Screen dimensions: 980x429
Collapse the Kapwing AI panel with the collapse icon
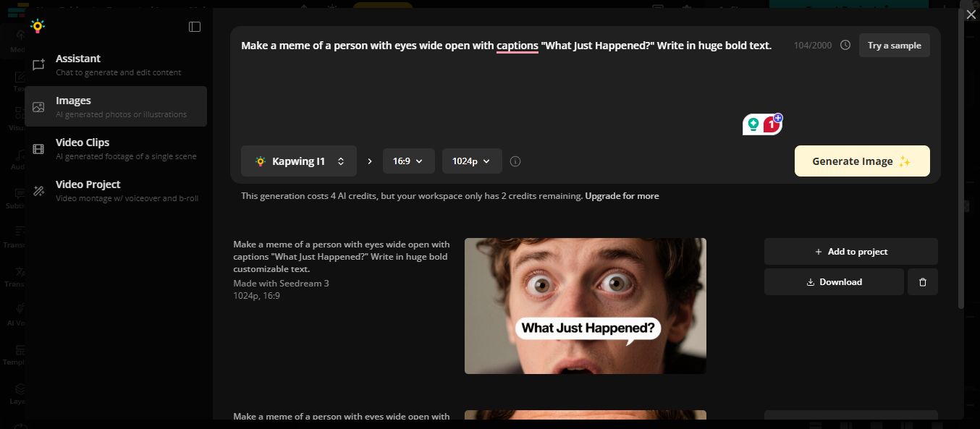194,26
